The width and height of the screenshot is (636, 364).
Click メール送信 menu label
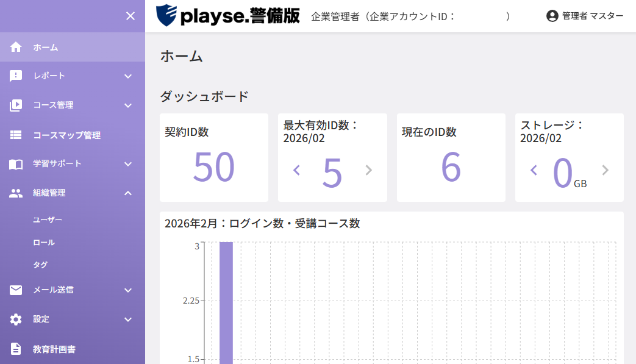click(x=53, y=290)
